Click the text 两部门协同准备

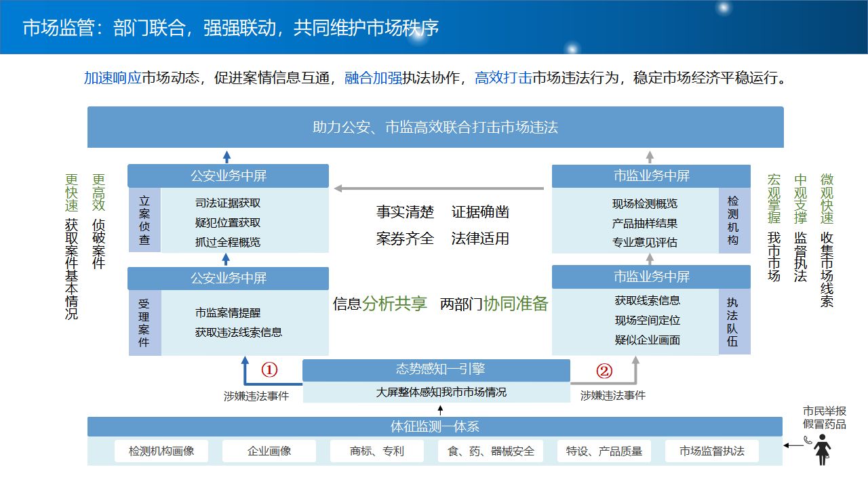(x=494, y=304)
